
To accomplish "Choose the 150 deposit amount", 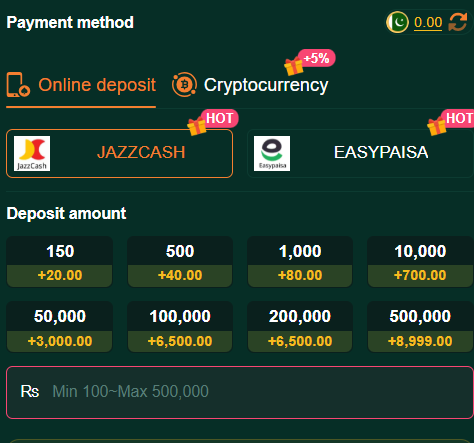I will 60,262.
